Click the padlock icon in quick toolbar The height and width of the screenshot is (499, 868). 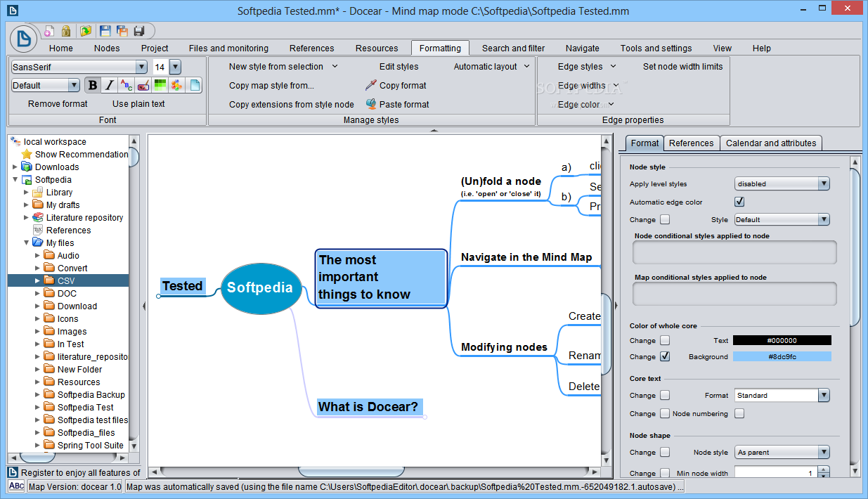coord(66,31)
